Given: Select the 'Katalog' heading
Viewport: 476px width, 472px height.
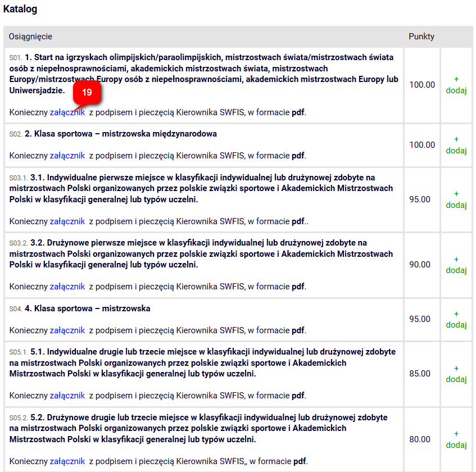Looking at the screenshot, I should (20, 9).
